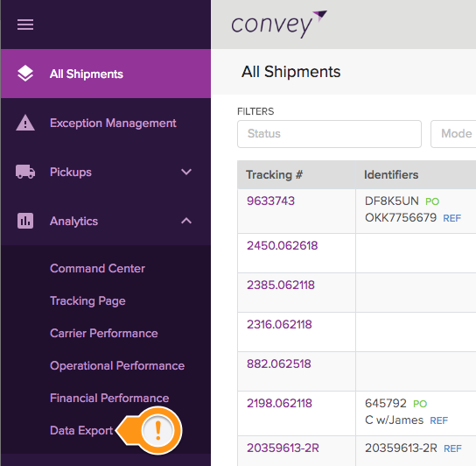Click the Convey logo
Image resolution: width=476 pixels, height=466 pixels.
coord(279,25)
